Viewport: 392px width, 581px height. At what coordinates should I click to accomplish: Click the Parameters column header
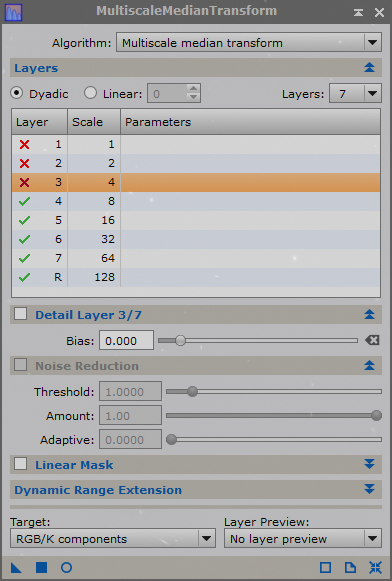point(250,122)
